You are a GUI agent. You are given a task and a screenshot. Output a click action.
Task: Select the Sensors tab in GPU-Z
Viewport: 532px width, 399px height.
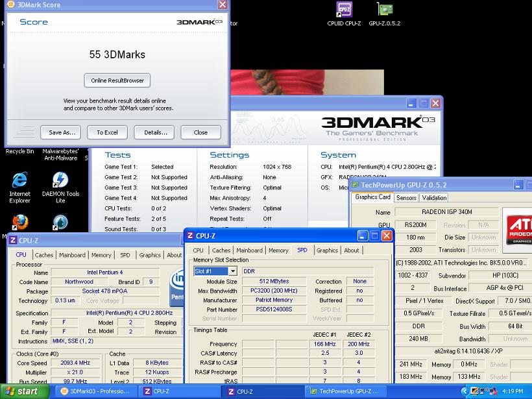(406, 197)
